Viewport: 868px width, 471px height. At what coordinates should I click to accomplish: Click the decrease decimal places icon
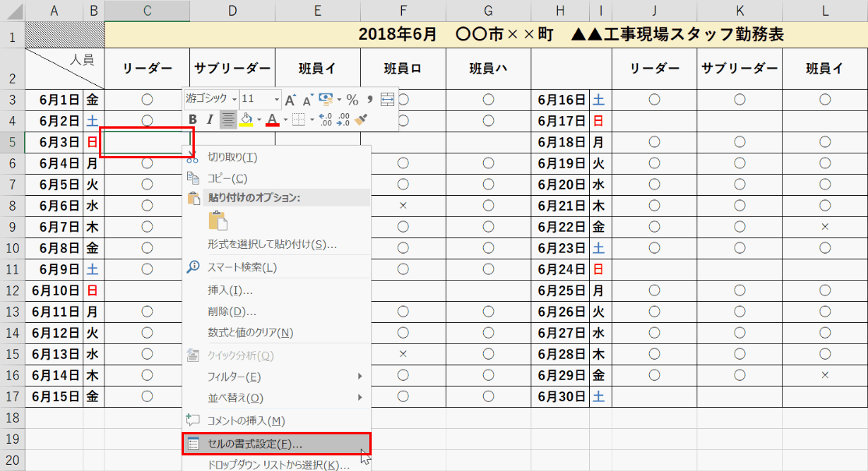(343, 119)
